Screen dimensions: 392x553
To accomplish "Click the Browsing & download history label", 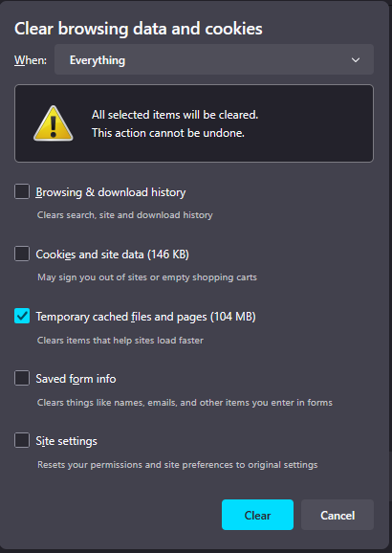I will (x=111, y=192).
